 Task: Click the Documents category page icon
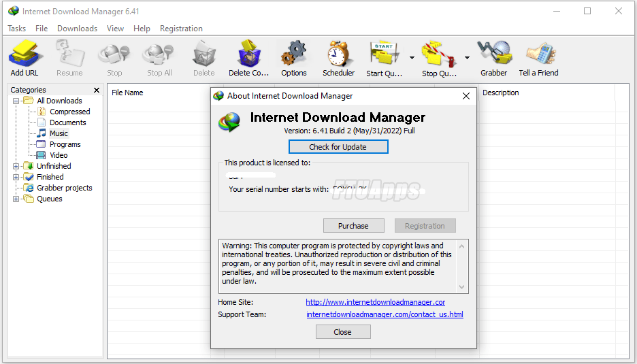[x=42, y=122]
